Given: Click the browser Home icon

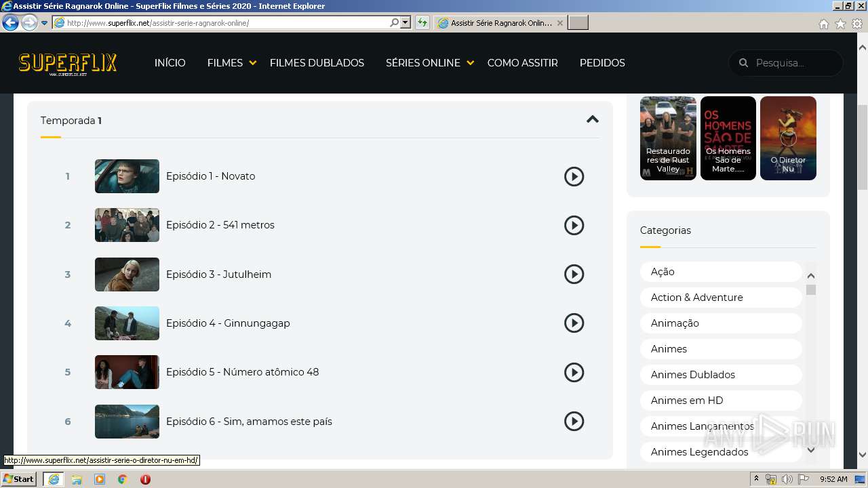Looking at the screenshot, I should tap(823, 24).
